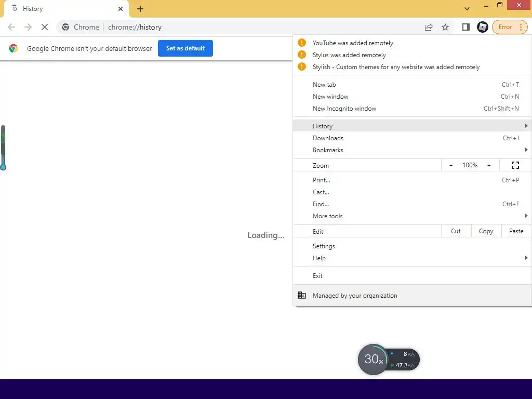532x399 pixels.
Task: Expand the History submenu arrow
Action: pos(526,126)
